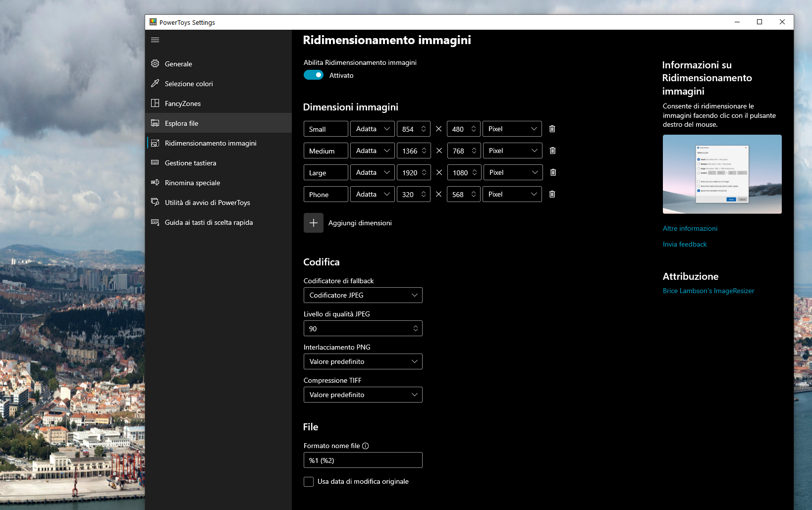Click the Small name field

326,129
